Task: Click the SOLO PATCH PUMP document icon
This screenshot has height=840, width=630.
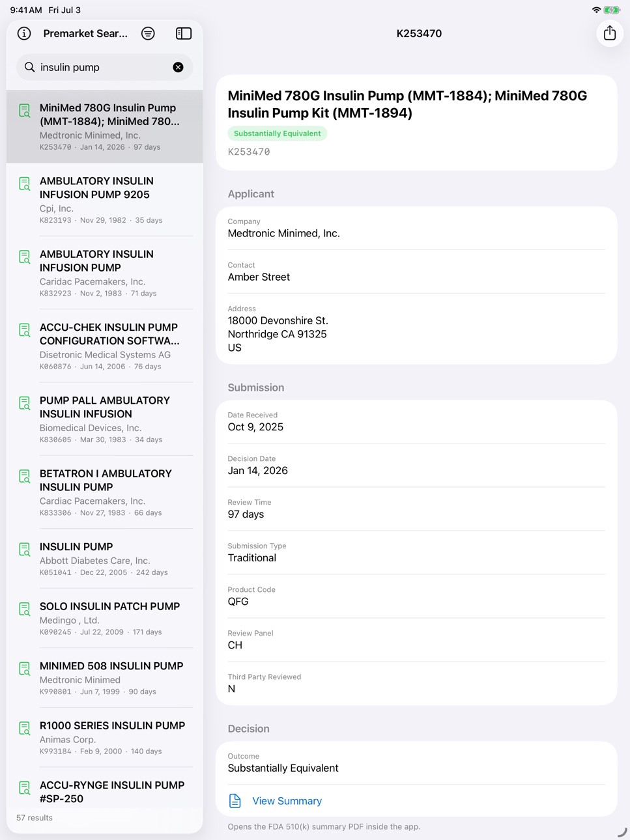Action: [x=25, y=609]
